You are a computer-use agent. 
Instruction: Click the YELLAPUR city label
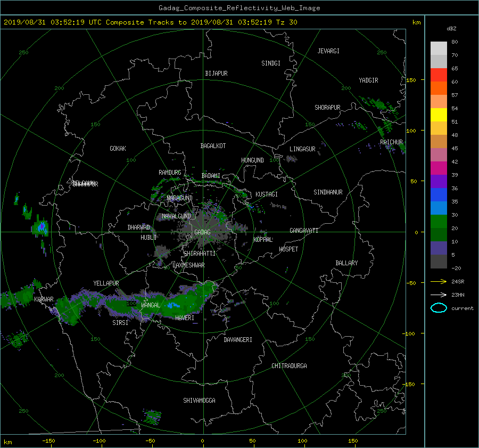[106, 283]
